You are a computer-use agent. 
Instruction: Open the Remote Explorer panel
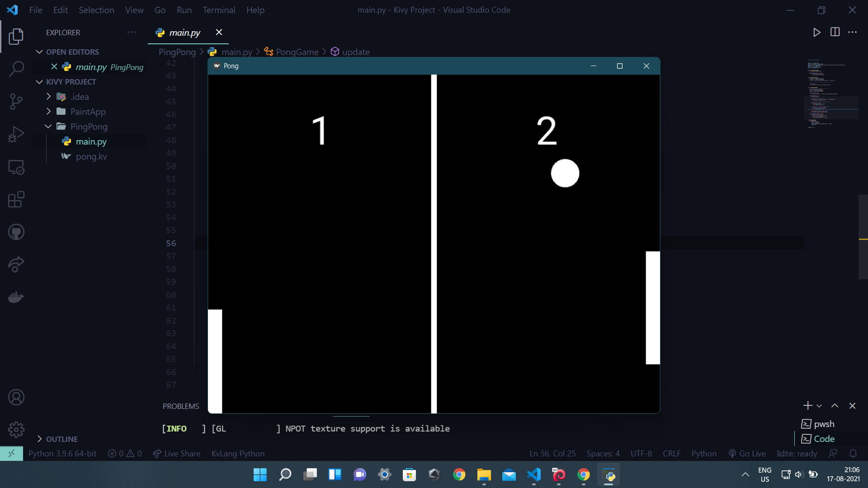click(16, 167)
